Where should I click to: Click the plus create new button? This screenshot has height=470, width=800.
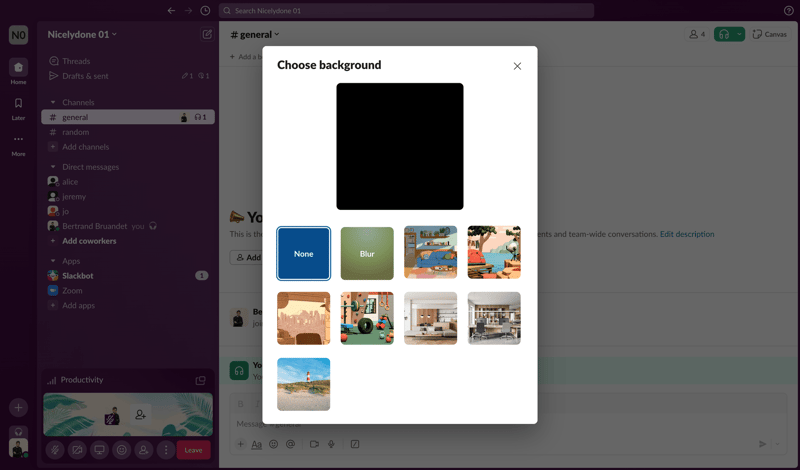(18, 407)
